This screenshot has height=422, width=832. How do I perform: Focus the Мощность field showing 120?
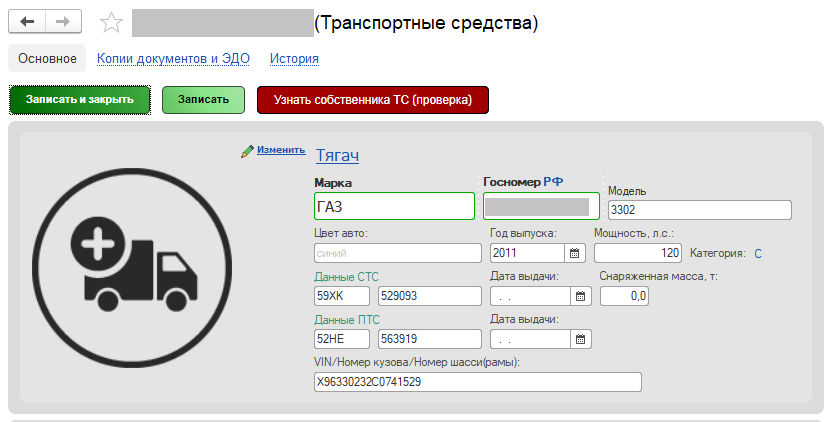tap(638, 253)
